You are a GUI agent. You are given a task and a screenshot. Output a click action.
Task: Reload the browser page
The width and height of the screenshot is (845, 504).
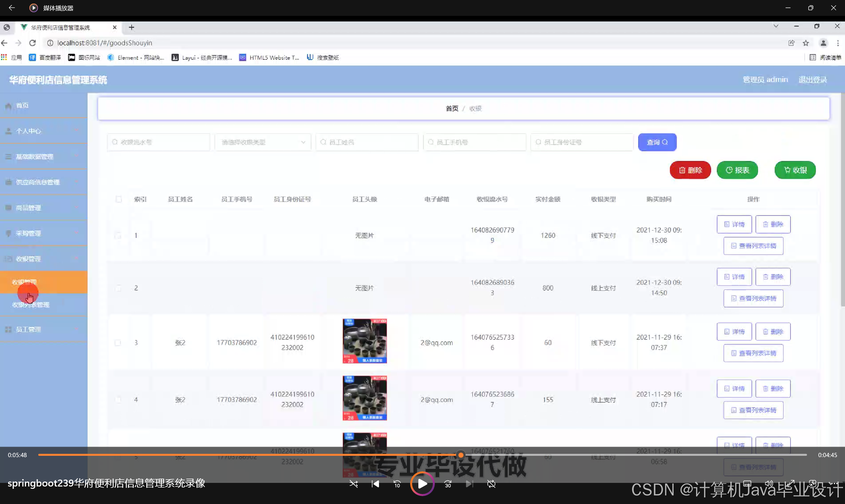(33, 43)
